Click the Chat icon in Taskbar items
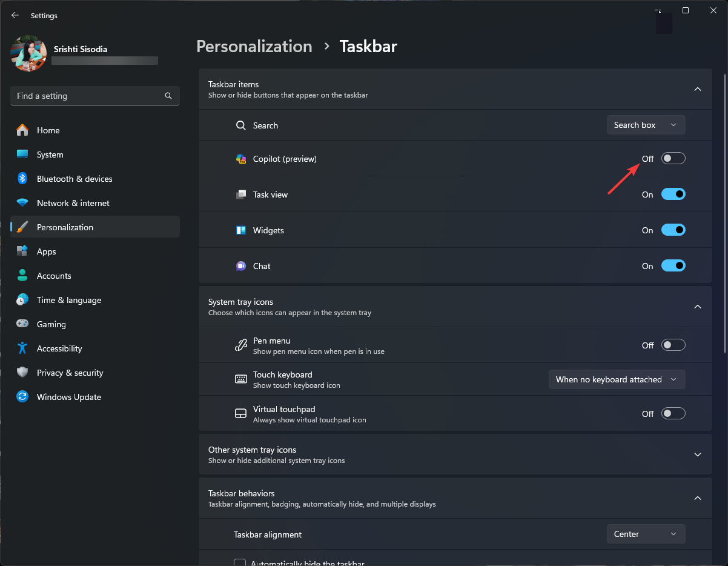Screen dimensions: 728x566 (x=241, y=266)
